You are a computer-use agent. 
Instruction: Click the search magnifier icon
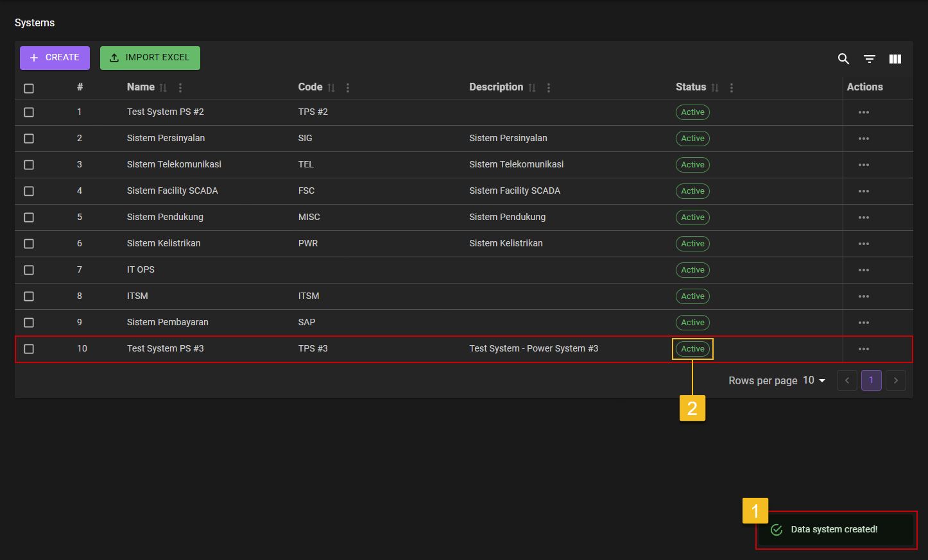coord(843,59)
